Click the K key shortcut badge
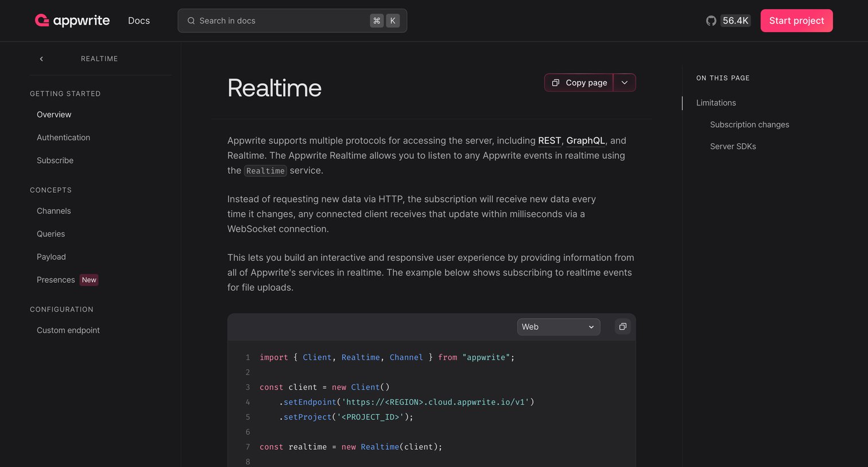 click(393, 21)
